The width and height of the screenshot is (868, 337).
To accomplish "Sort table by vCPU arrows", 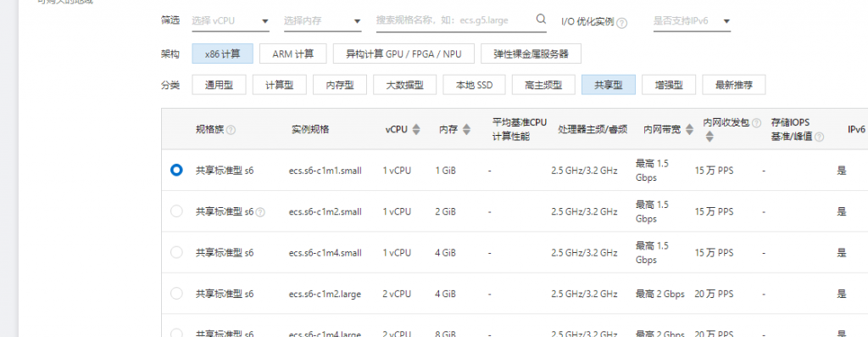I will click(x=416, y=130).
